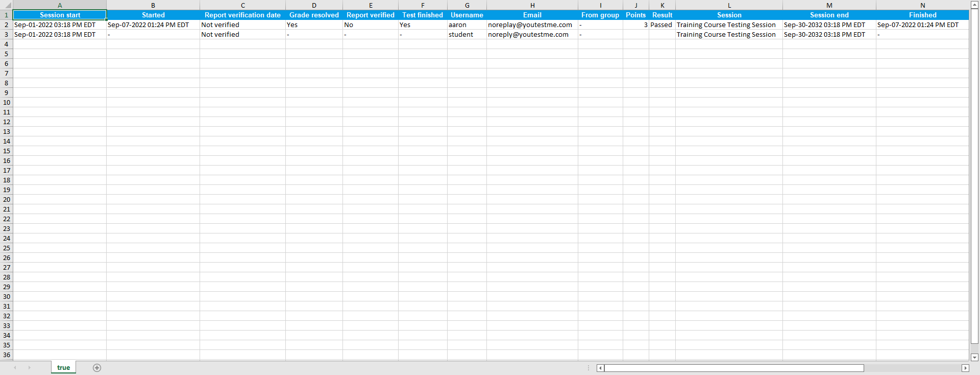This screenshot has height=375, width=980.
Task: Select the "Session" header cell in column L
Action: point(729,15)
